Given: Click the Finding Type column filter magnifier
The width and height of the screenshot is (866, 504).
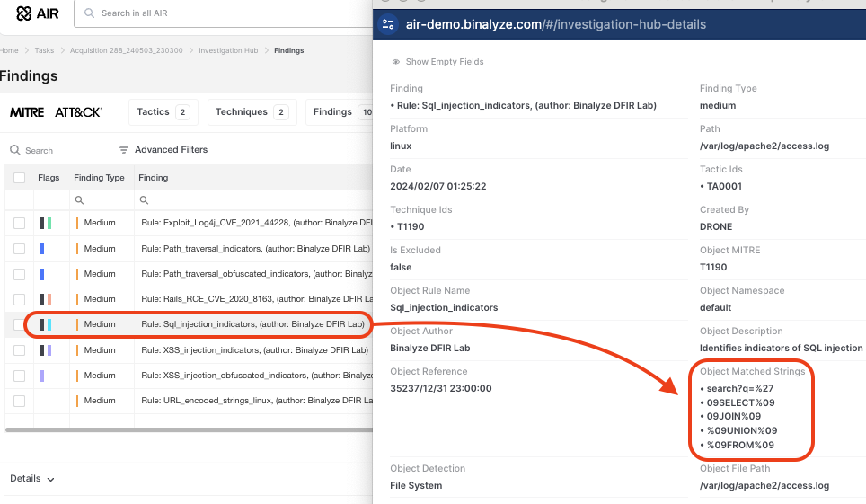Looking at the screenshot, I should point(79,200).
